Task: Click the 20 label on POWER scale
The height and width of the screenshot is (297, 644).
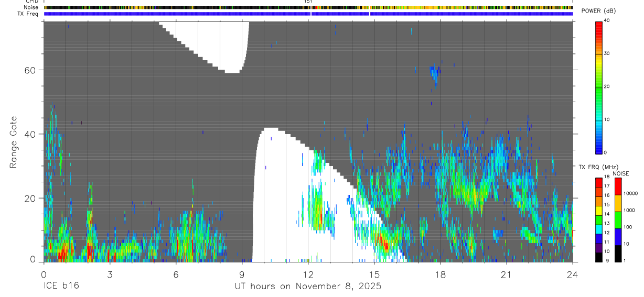Action: (x=607, y=86)
